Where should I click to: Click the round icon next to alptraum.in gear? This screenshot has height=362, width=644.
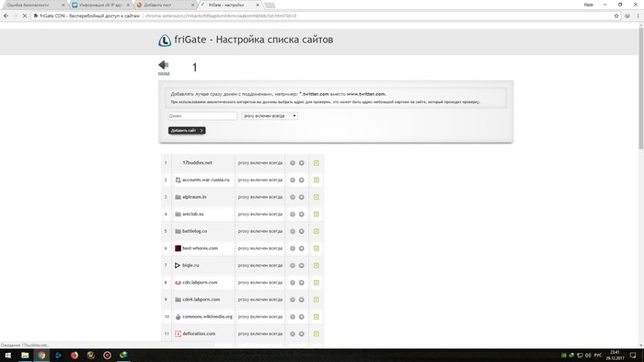point(302,197)
